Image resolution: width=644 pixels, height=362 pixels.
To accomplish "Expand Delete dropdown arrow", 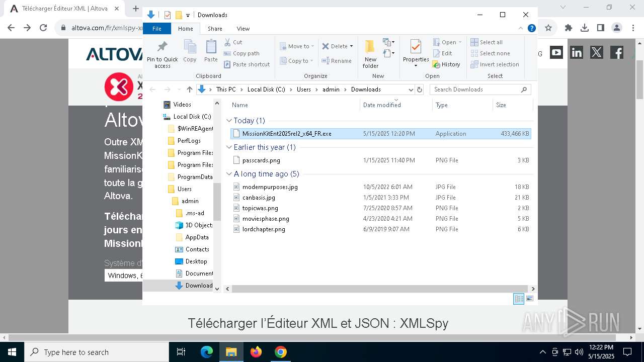I will (351, 46).
